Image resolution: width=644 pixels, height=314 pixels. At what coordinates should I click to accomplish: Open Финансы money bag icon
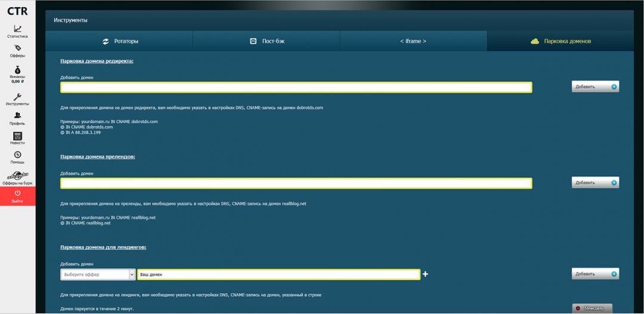click(17, 69)
